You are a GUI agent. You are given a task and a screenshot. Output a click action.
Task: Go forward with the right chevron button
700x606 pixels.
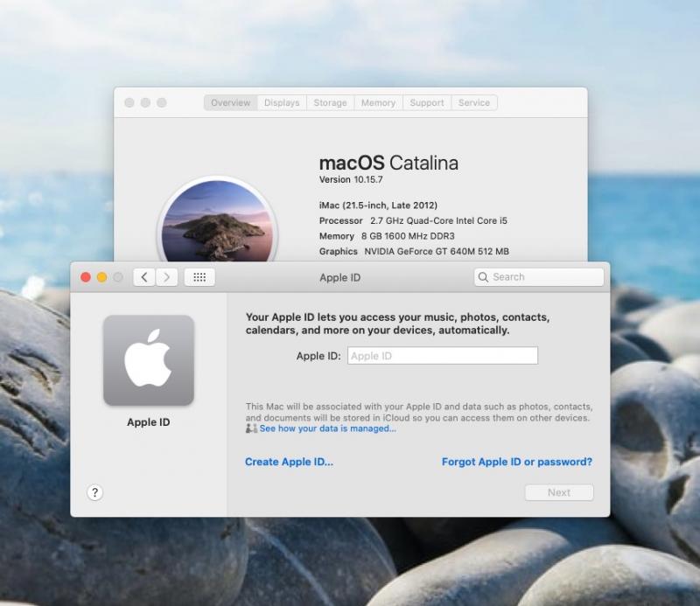(x=166, y=277)
